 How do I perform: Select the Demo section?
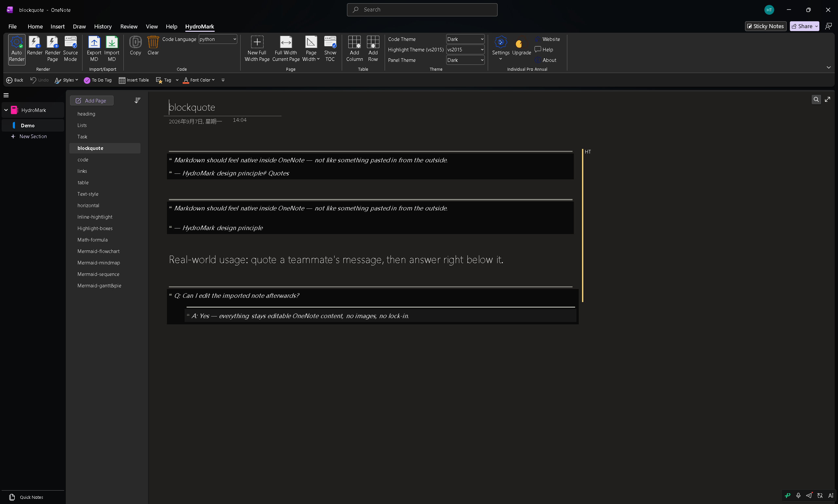(33, 125)
